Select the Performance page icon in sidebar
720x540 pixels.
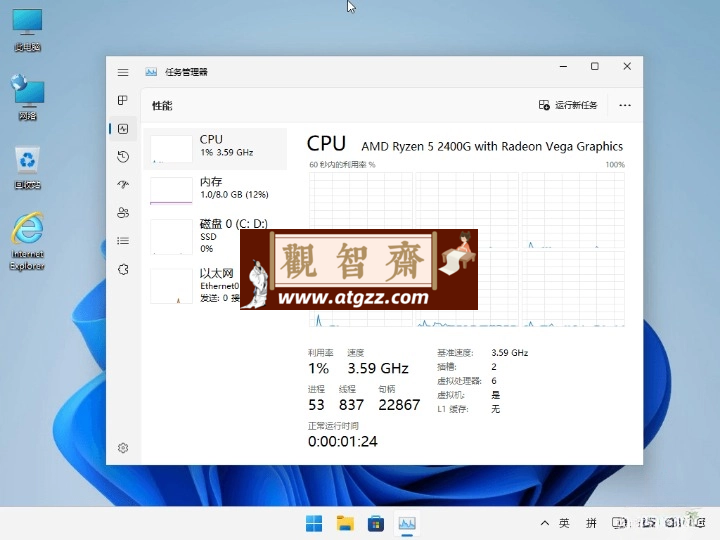123,129
